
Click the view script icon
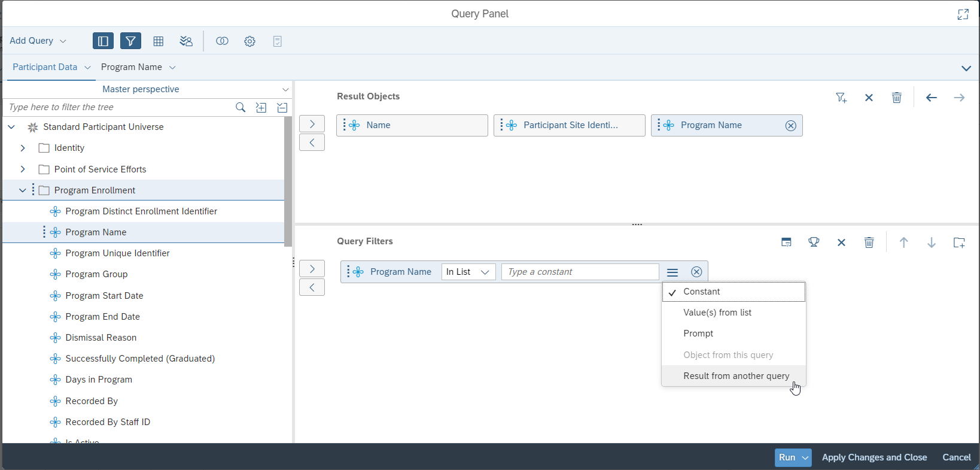coord(277,41)
